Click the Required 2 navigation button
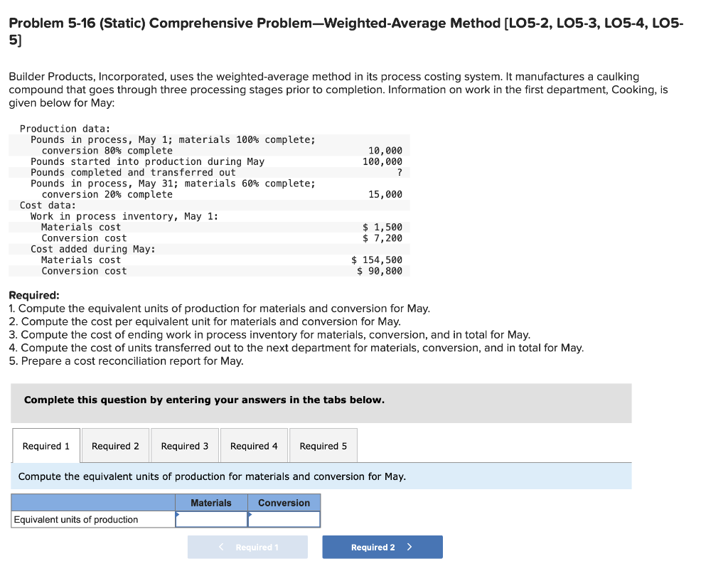 (x=382, y=547)
